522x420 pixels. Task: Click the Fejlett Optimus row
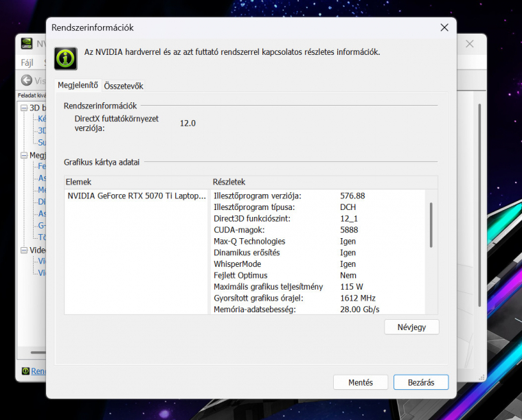318,275
